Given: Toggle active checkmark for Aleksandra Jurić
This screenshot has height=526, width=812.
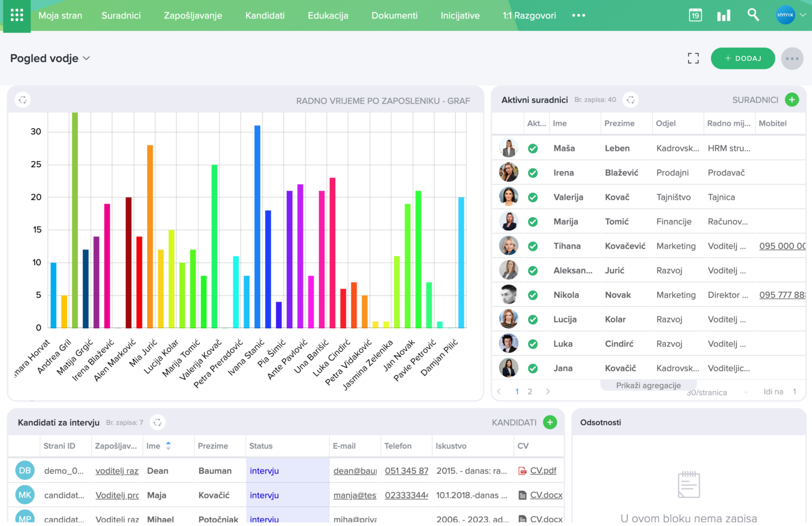Looking at the screenshot, I should (533, 271).
